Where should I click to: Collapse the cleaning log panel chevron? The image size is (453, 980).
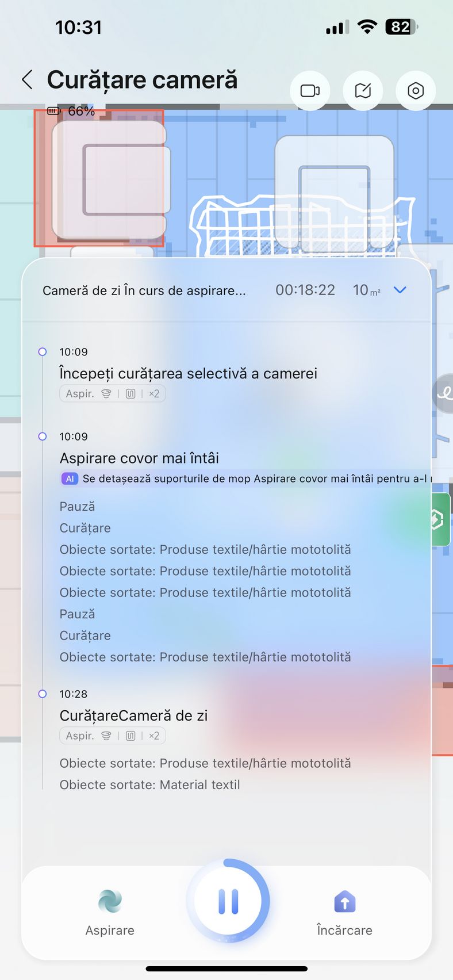[400, 290]
